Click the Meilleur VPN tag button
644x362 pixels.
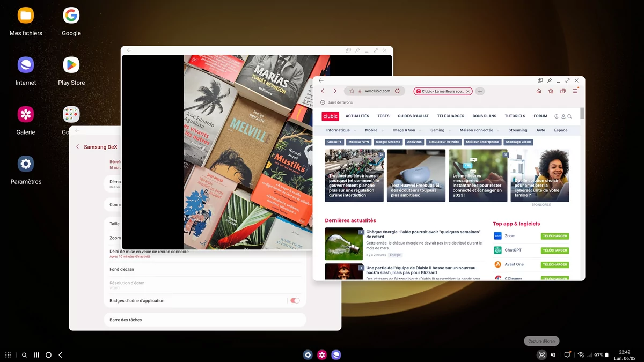(358, 142)
